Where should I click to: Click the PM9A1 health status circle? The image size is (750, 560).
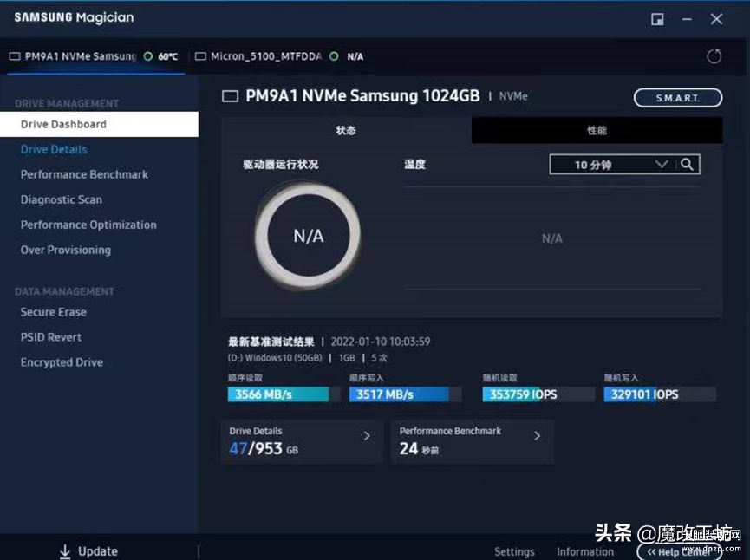147,56
